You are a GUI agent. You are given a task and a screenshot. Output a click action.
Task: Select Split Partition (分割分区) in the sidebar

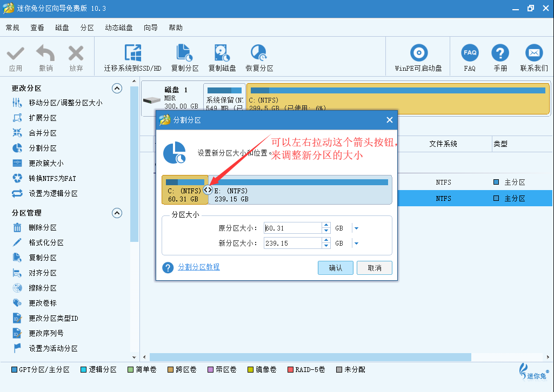[x=42, y=148]
